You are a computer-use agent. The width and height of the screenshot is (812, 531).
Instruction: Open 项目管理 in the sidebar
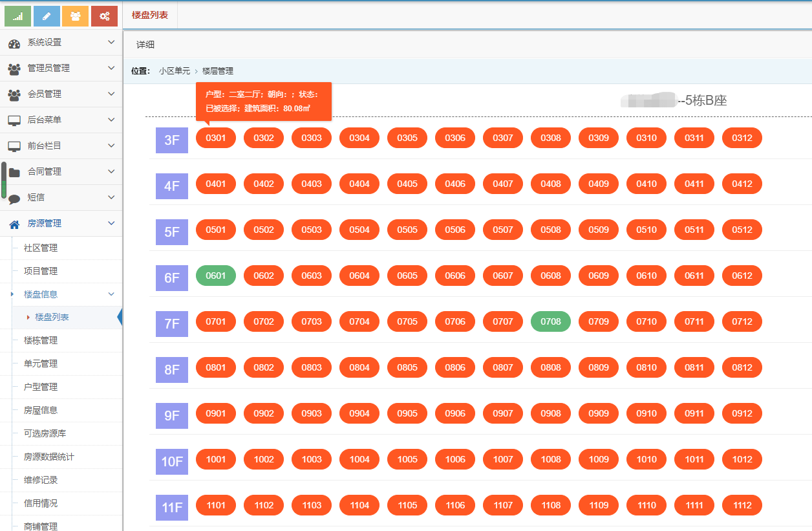[41, 271]
